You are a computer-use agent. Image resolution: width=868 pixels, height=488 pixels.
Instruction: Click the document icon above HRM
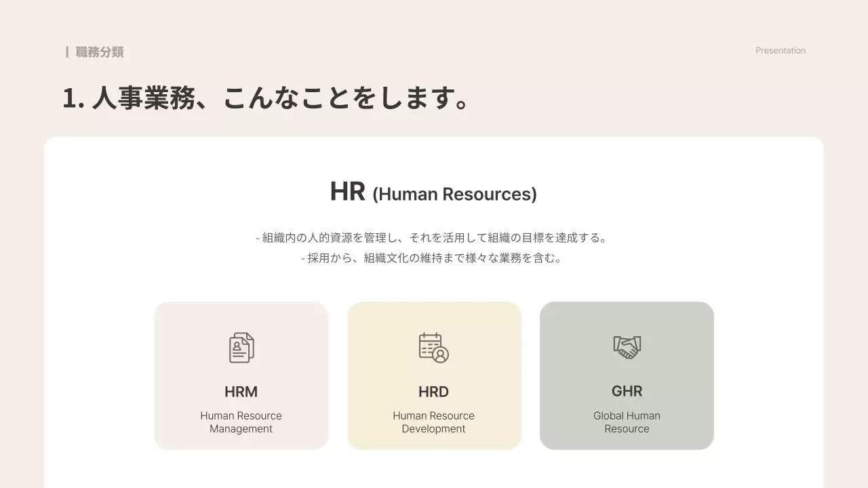[x=241, y=348]
